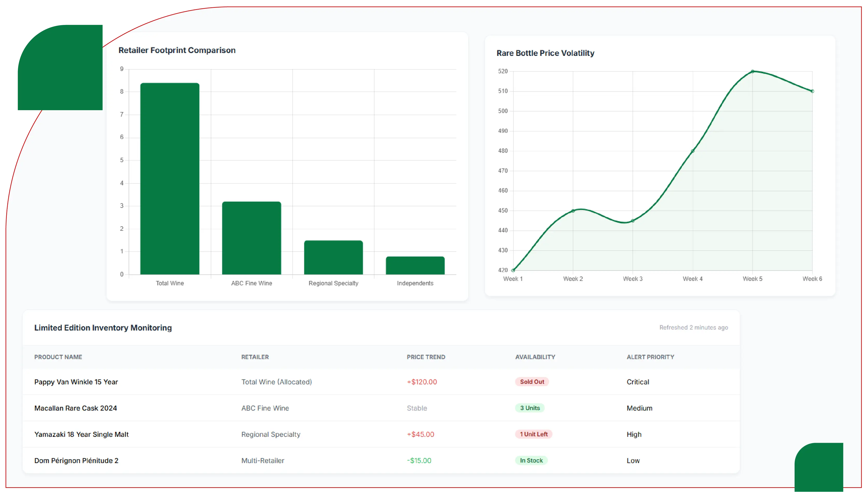868x494 pixels.
Task: Sort by Price Trend column header
Action: (426, 357)
